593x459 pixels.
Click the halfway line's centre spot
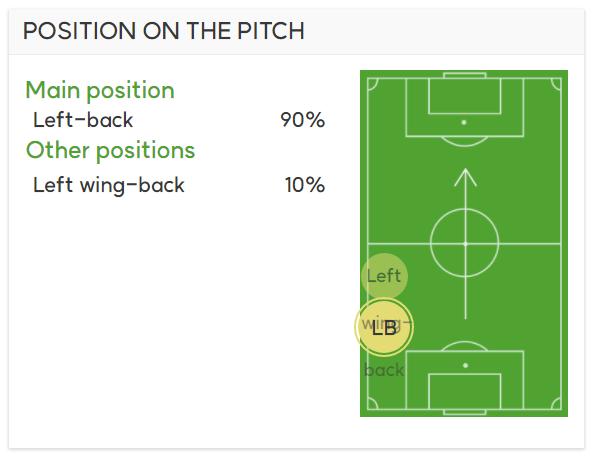465,244
